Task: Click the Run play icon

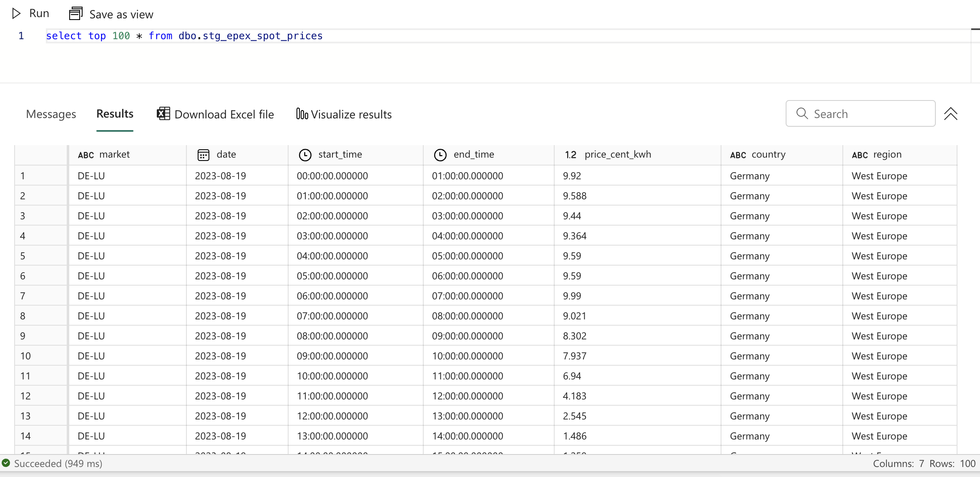Action: click(x=17, y=13)
